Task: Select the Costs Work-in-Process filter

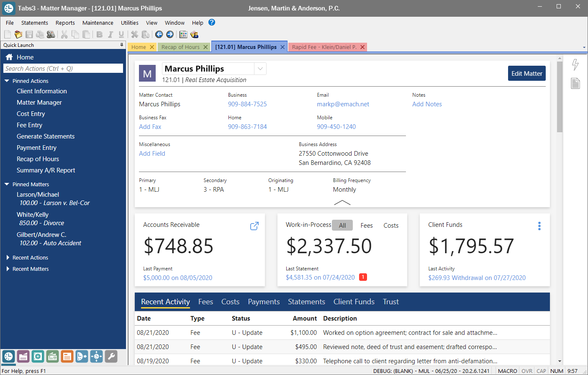Action: (x=391, y=225)
